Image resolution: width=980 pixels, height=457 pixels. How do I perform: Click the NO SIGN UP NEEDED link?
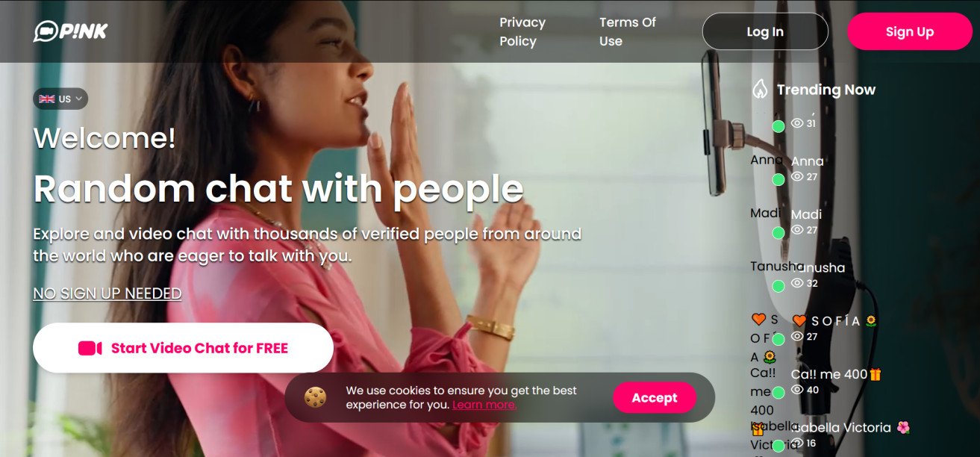tap(107, 293)
